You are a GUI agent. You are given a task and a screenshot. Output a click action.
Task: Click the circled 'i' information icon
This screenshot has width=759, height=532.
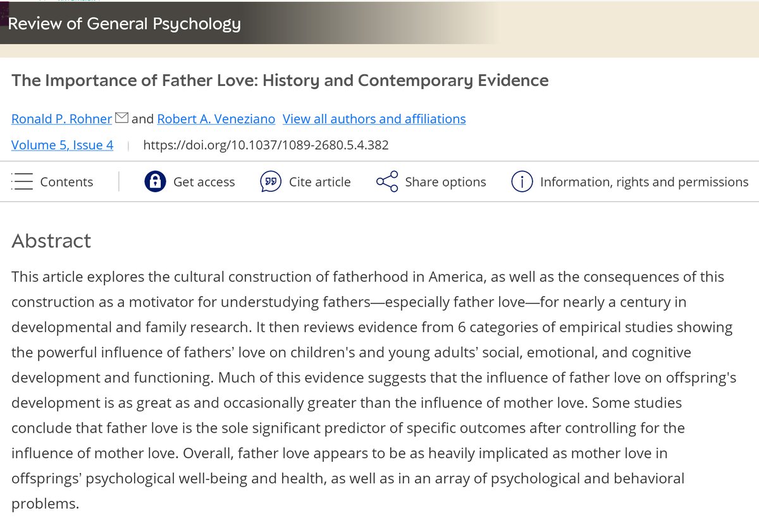pos(521,182)
